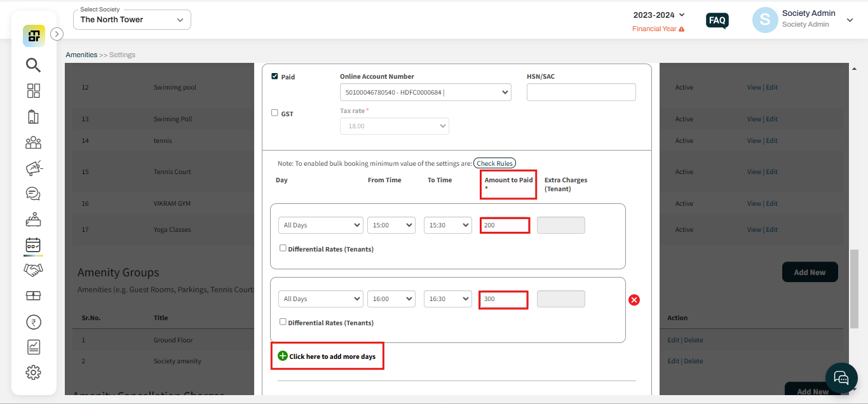
Task: Click the green plus add-days icon
Action: 283,356
